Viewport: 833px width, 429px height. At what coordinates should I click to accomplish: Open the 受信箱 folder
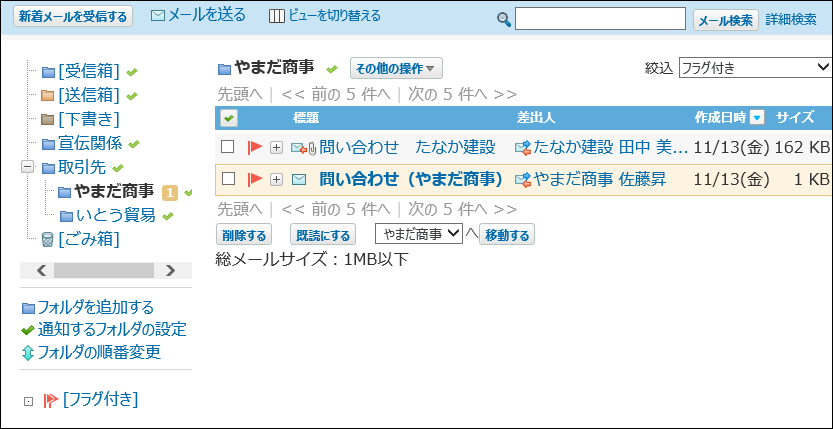89,71
